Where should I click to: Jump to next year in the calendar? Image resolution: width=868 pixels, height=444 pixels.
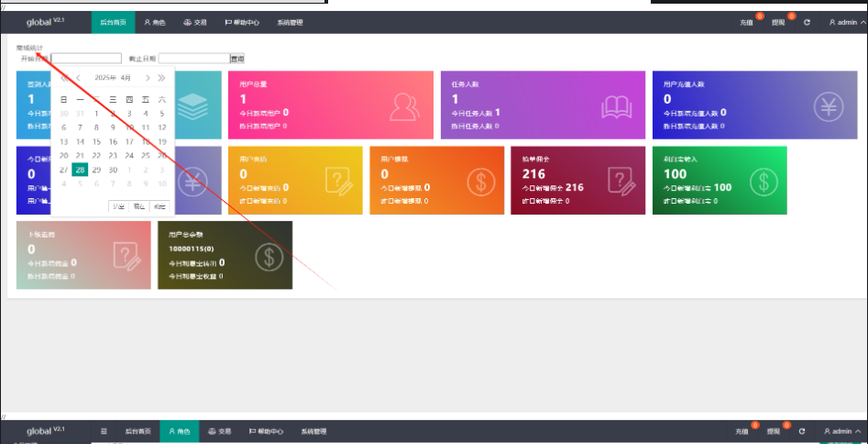pos(162,78)
